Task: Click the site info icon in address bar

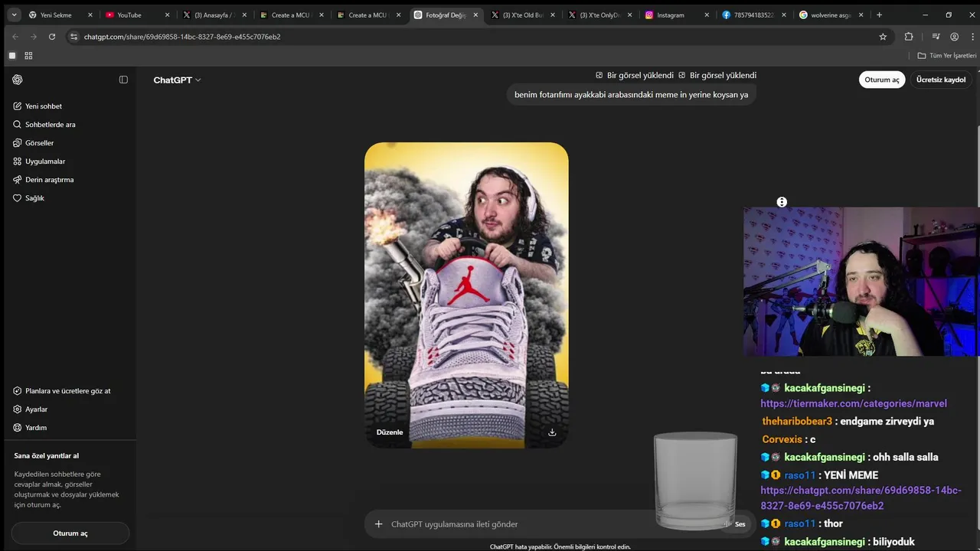Action: [73, 37]
